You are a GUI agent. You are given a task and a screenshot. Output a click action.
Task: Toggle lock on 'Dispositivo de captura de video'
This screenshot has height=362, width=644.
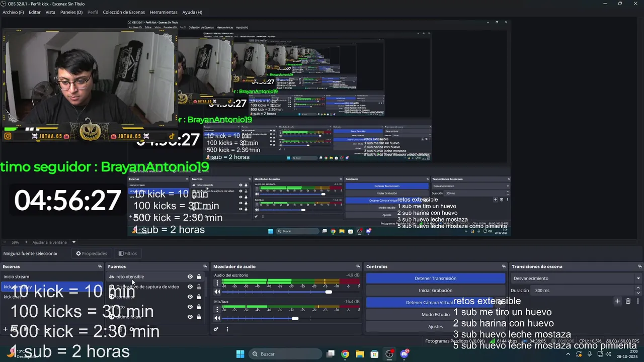tap(199, 287)
